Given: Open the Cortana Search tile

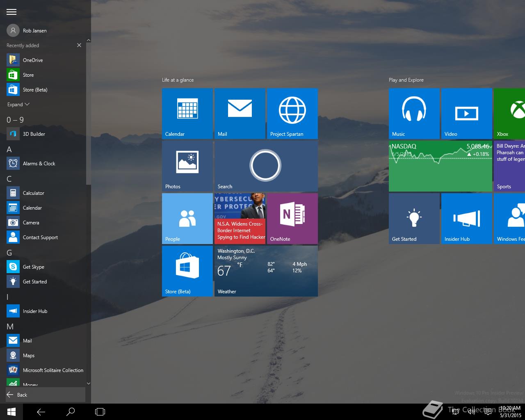Looking at the screenshot, I should (266, 166).
